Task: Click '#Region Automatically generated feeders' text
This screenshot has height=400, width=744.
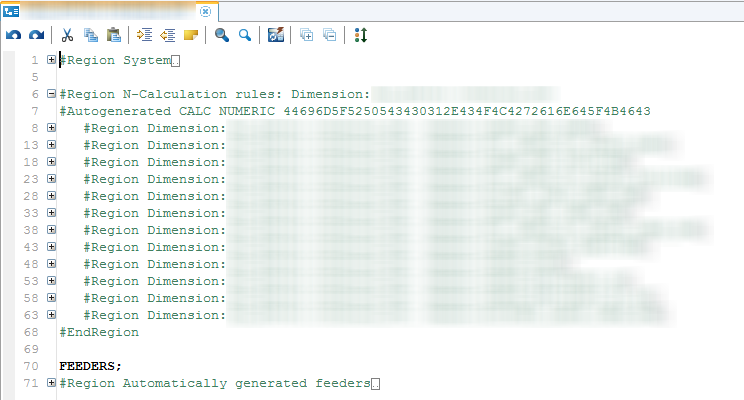Action: 215,383
